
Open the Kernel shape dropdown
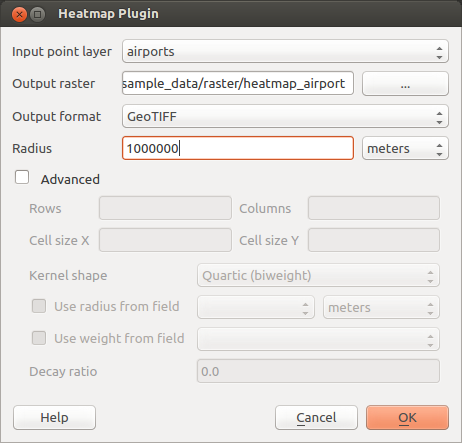[x=318, y=275]
